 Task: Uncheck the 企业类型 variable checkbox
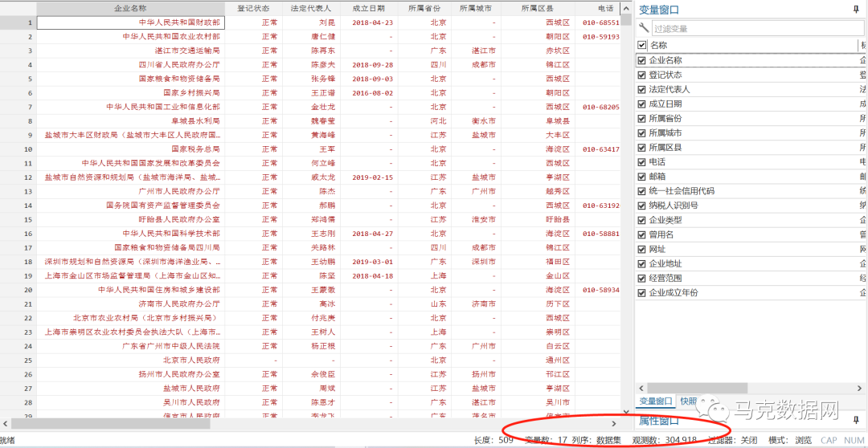click(x=642, y=220)
